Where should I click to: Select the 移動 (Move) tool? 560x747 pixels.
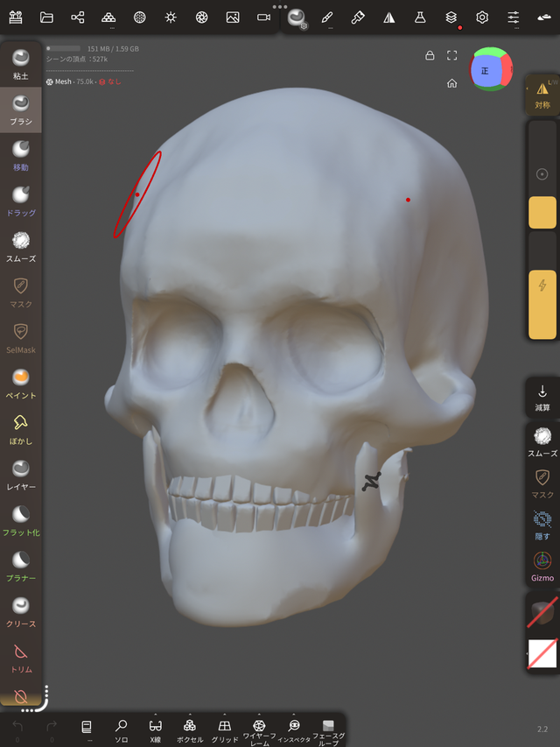click(20, 155)
